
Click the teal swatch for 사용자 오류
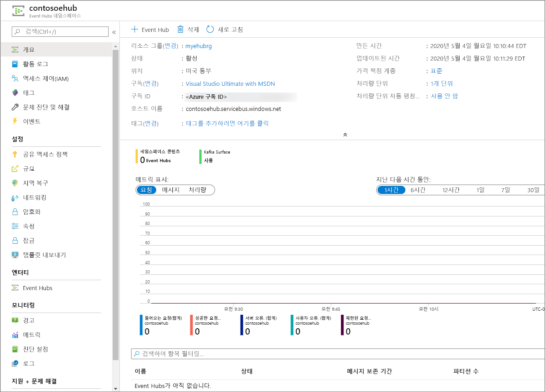coord(292,326)
